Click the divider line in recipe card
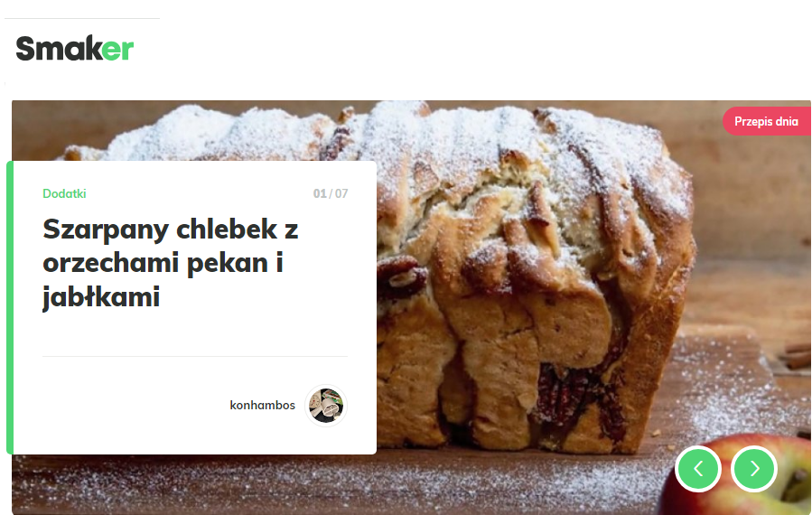 [195, 357]
